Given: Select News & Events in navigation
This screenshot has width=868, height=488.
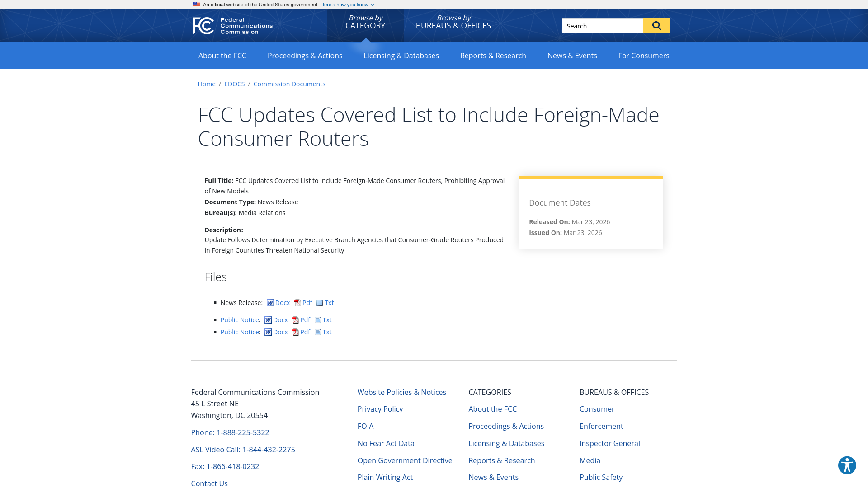Looking at the screenshot, I should click(572, 56).
